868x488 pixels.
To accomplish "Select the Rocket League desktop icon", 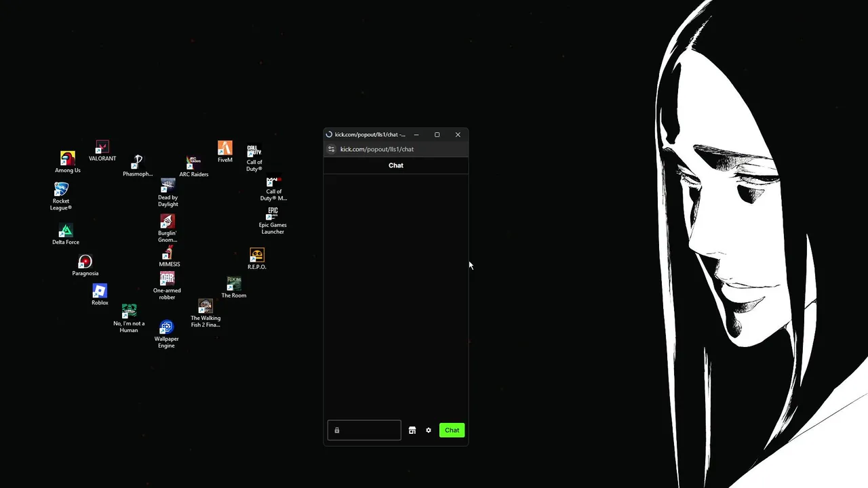I will [x=61, y=196].
